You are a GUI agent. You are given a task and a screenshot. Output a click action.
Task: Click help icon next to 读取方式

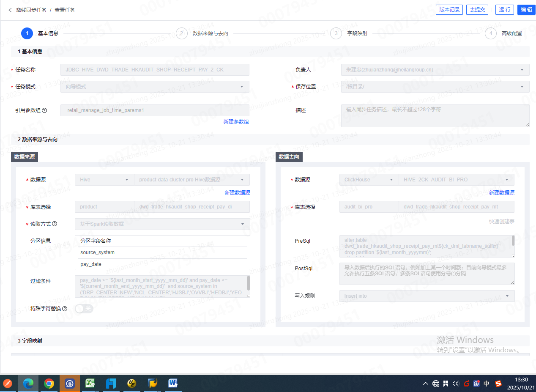(x=55, y=224)
